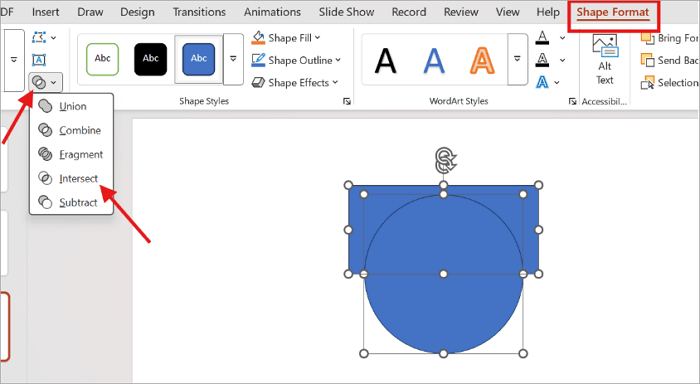Image resolution: width=700 pixels, height=384 pixels.
Task: Select Intersect in Merge Shapes menu
Action: [71, 179]
